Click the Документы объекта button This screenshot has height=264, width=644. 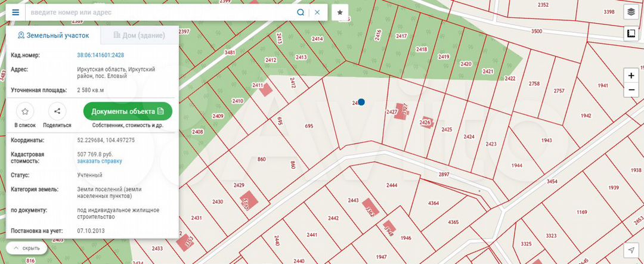pyautogui.click(x=128, y=111)
